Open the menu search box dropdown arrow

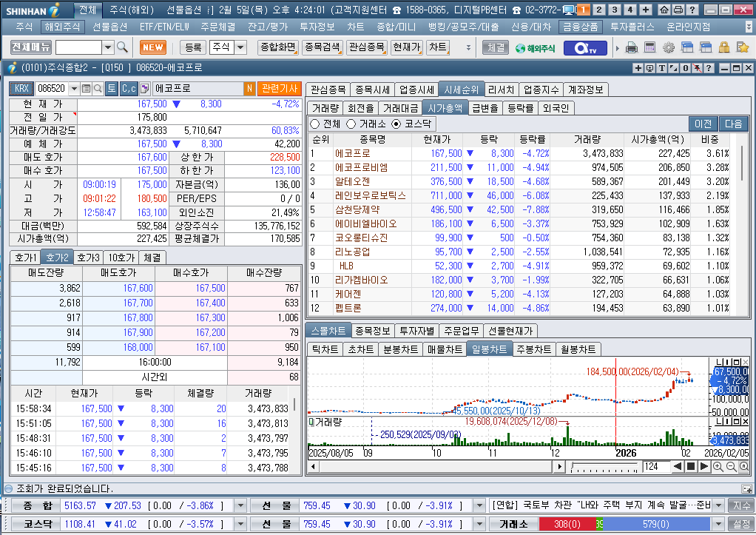pyautogui.click(x=108, y=47)
